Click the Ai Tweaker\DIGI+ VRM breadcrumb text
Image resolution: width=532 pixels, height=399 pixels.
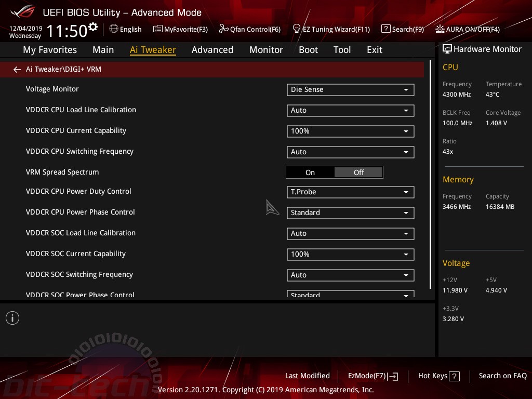(63, 69)
